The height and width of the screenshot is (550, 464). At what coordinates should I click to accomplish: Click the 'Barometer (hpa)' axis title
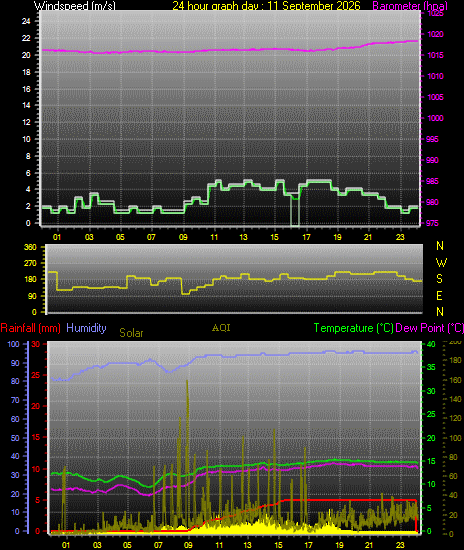coord(410,6)
